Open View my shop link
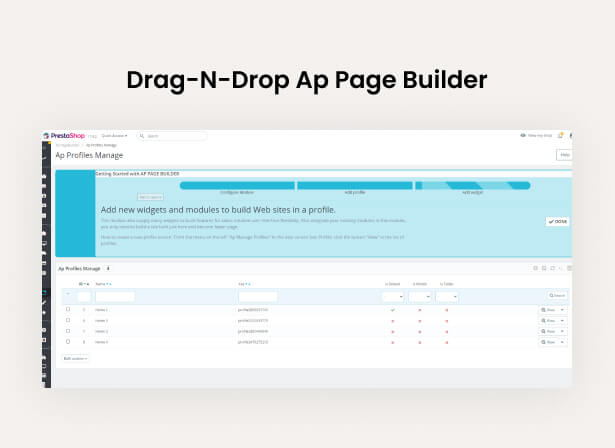615x448 pixels. 536,135
